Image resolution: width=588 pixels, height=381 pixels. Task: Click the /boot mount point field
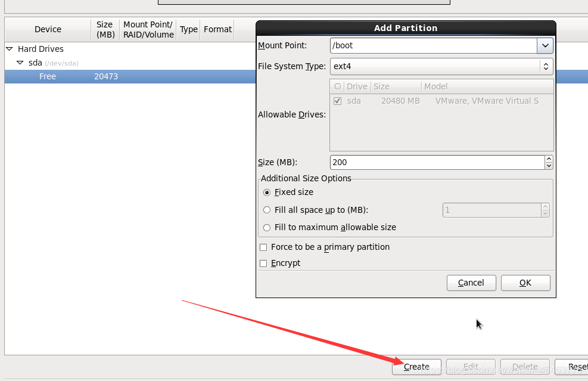[434, 45]
